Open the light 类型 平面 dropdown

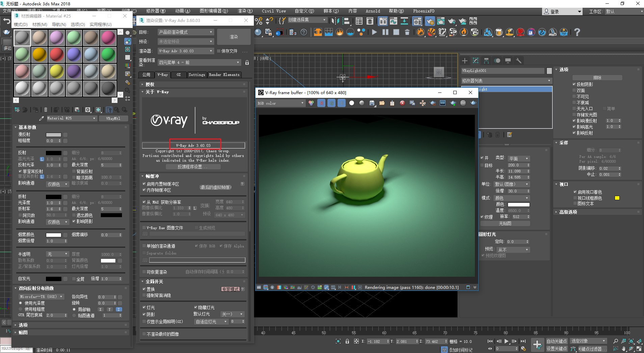pos(519,159)
